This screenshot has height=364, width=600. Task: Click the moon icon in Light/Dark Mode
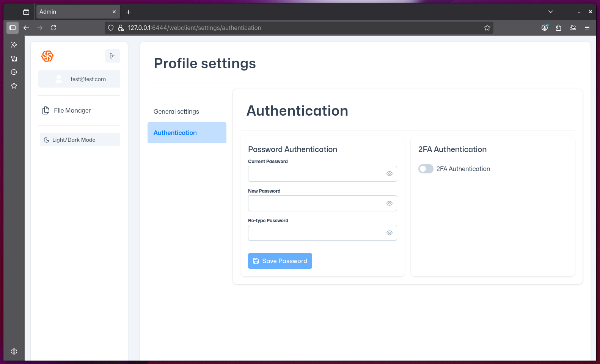point(47,140)
